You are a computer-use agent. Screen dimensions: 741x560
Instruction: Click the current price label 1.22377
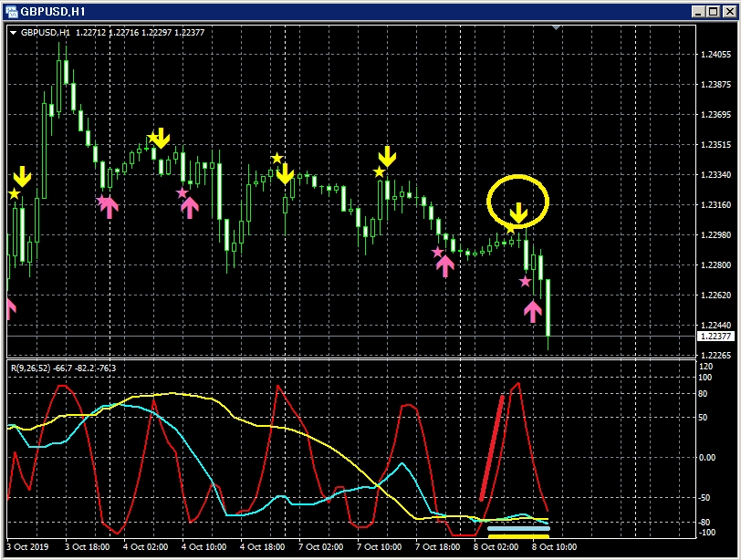click(714, 337)
